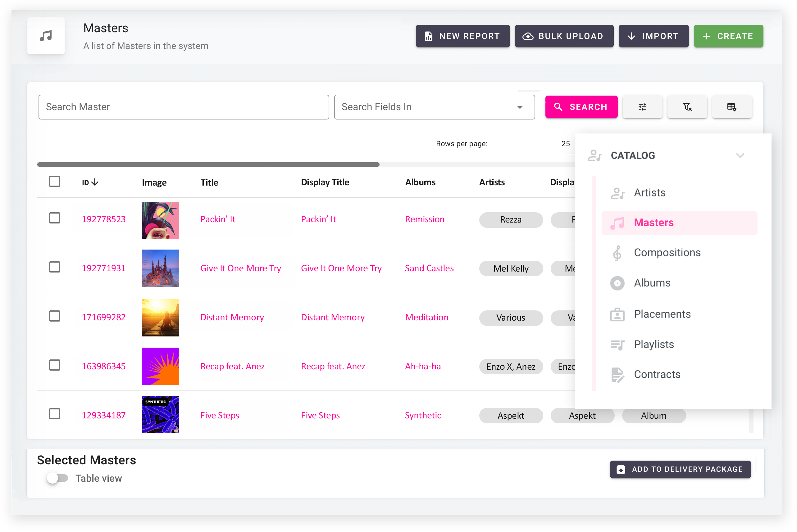
Task: Click the filter sliders icon button
Action: pyautogui.click(x=642, y=107)
